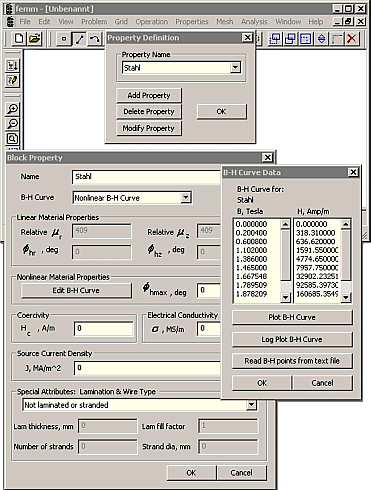Open the Analysis menu
Image resolution: width=371 pixels, height=490 pixels.
tap(254, 22)
